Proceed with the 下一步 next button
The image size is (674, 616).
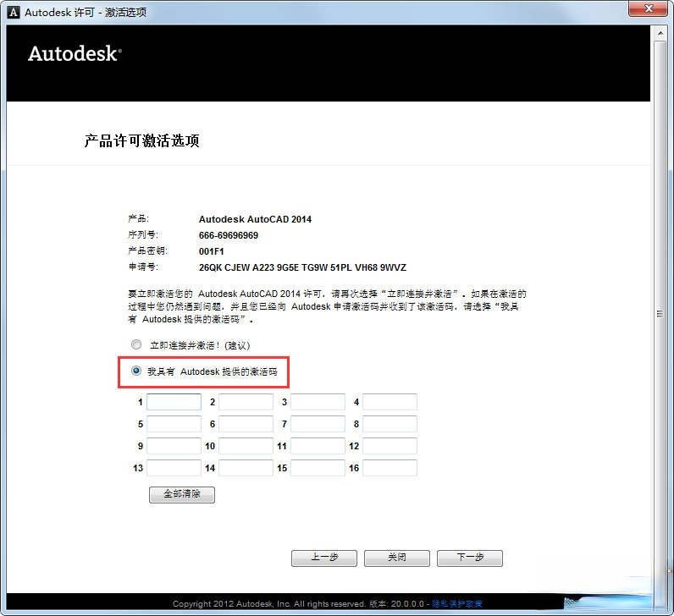coord(470,558)
